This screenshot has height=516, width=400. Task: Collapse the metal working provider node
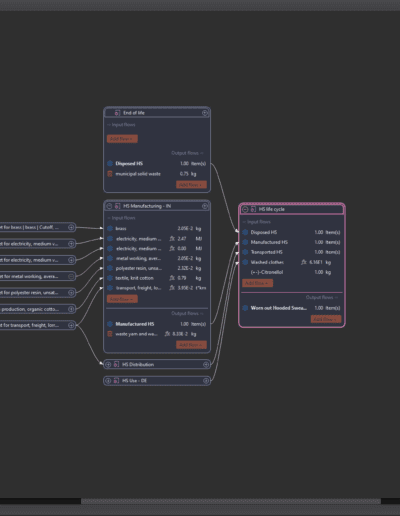(71, 276)
